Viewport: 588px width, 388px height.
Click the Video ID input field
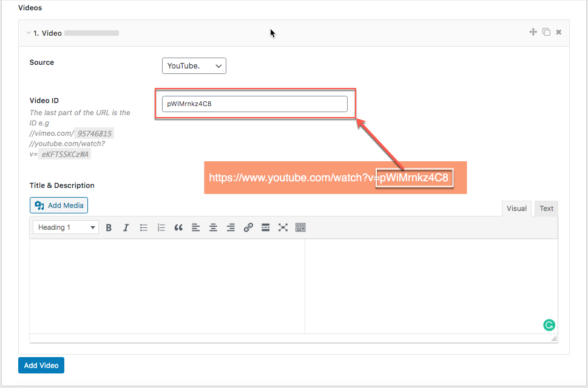point(255,104)
